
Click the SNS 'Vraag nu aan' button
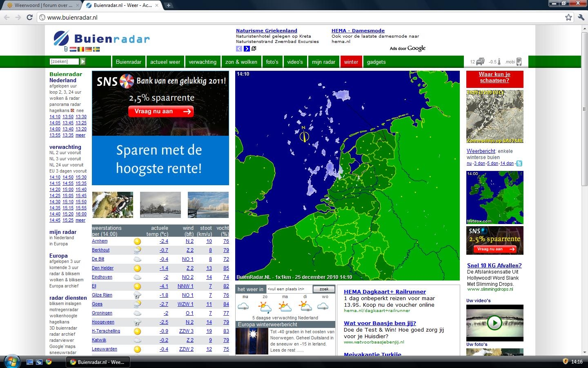click(161, 111)
